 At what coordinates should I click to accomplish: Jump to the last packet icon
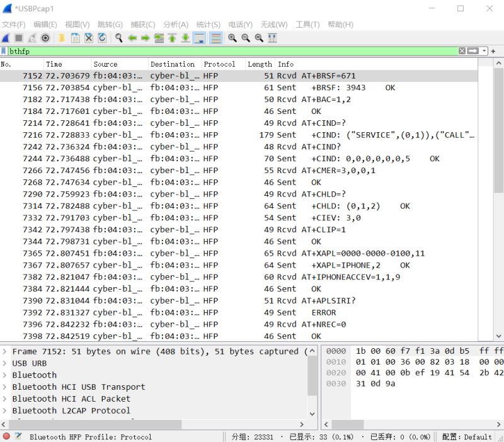click(x=185, y=38)
